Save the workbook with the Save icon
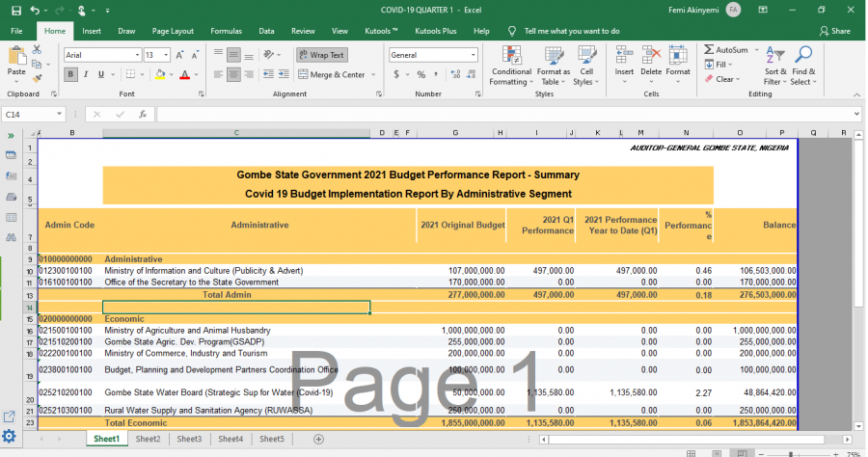 (x=16, y=10)
